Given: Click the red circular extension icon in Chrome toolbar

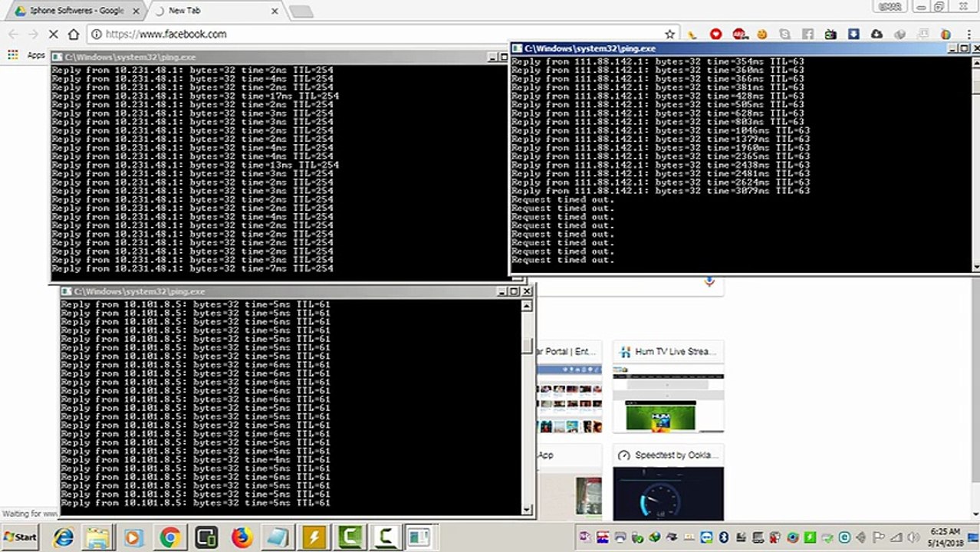Looking at the screenshot, I should coord(715,34).
